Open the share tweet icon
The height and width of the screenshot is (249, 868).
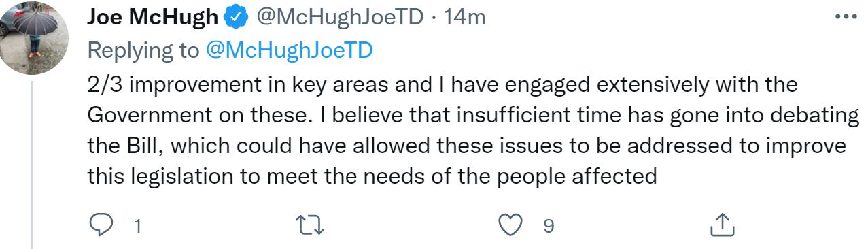(721, 226)
